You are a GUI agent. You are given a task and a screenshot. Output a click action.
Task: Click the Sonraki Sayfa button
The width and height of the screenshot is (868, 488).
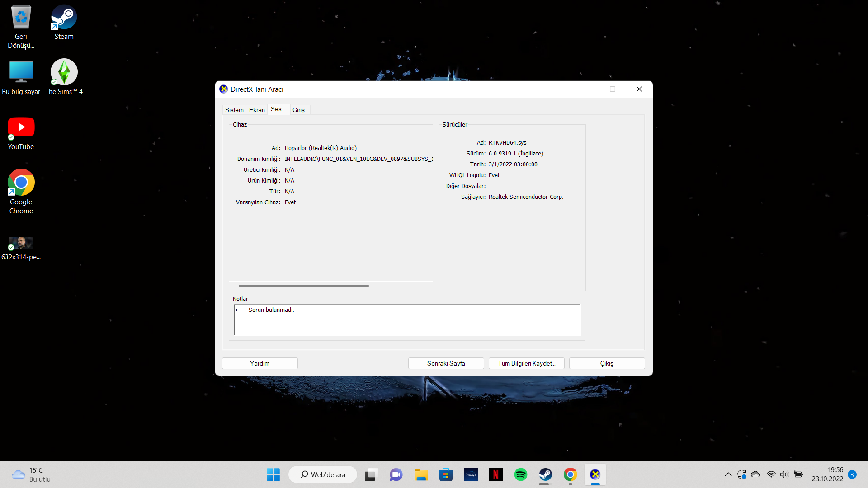coord(446,363)
